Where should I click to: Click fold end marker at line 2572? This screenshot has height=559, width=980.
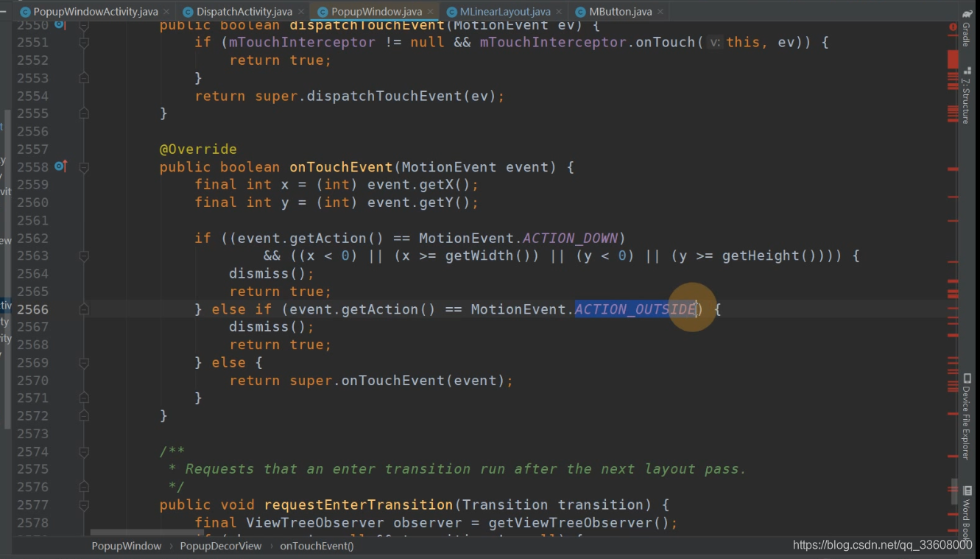84,416
